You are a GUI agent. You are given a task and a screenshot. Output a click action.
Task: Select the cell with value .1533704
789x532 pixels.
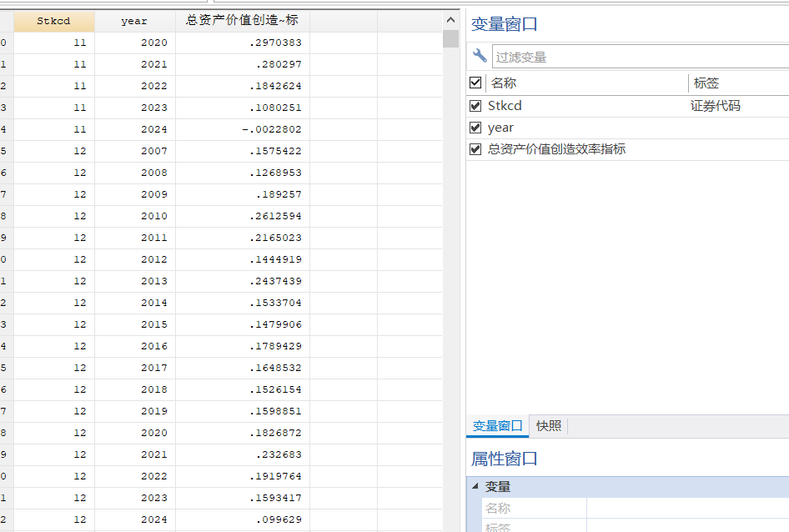243,303
